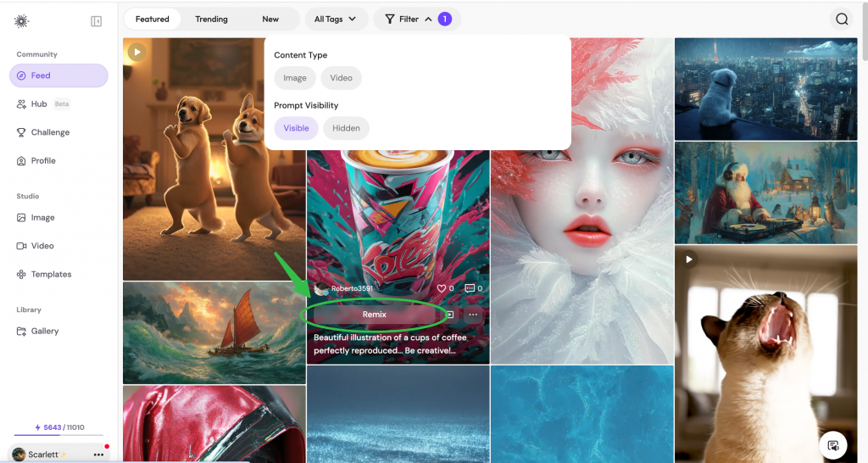
Task: Deselect the Visible prompt visibility option
Action: [296, 128]
